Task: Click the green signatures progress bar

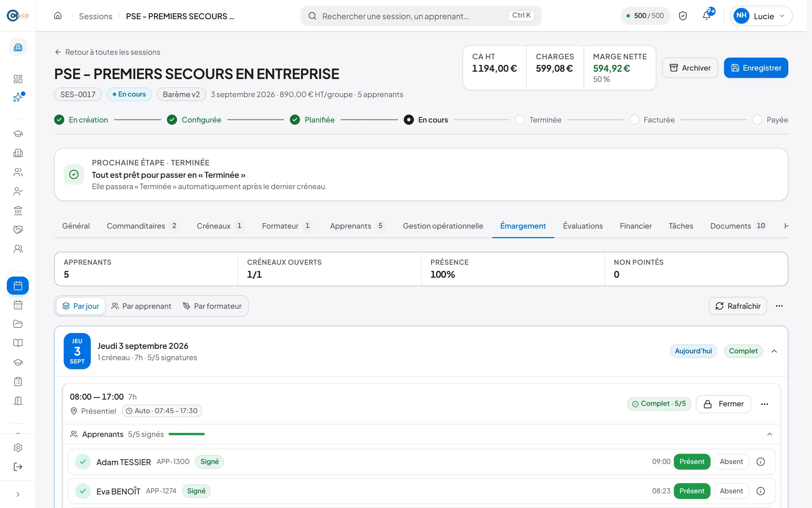Action: pyautogui.click(x=187, y=434)
